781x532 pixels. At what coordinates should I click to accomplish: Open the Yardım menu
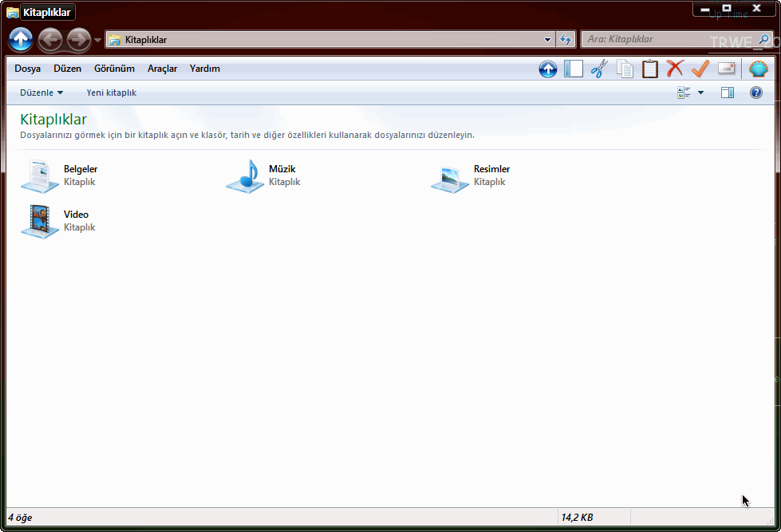205,69
